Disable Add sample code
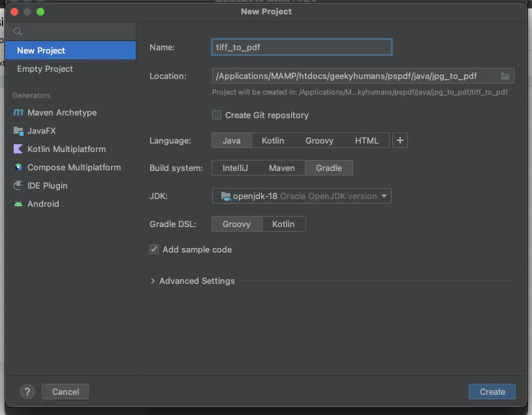The height and width of the screenshot is (415, 532). point(153,249)
